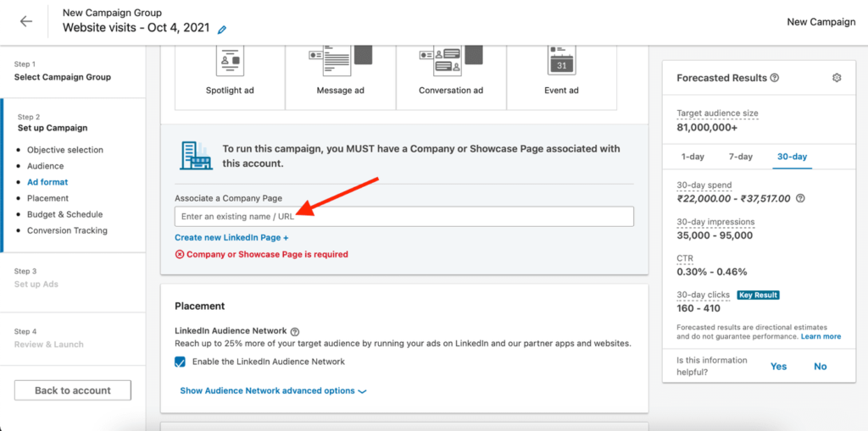Click the Learn more link
868x431 pixels.
tap(821, 336)
